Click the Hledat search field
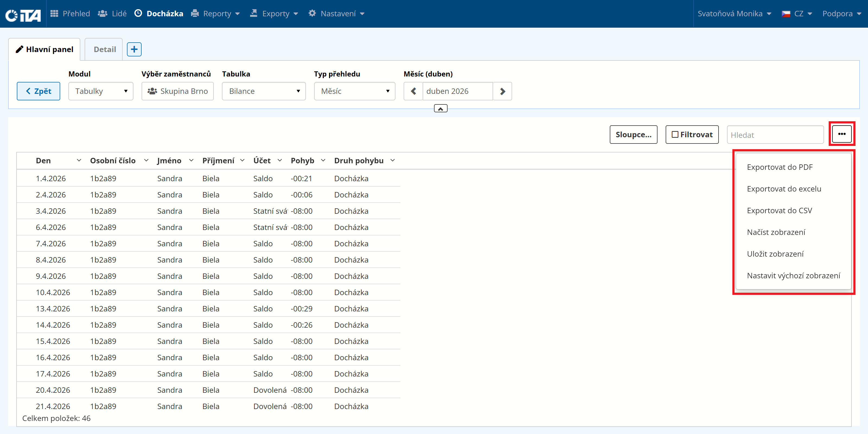The height and width of the screenshot is (434, 868). (x=775, y=135)
